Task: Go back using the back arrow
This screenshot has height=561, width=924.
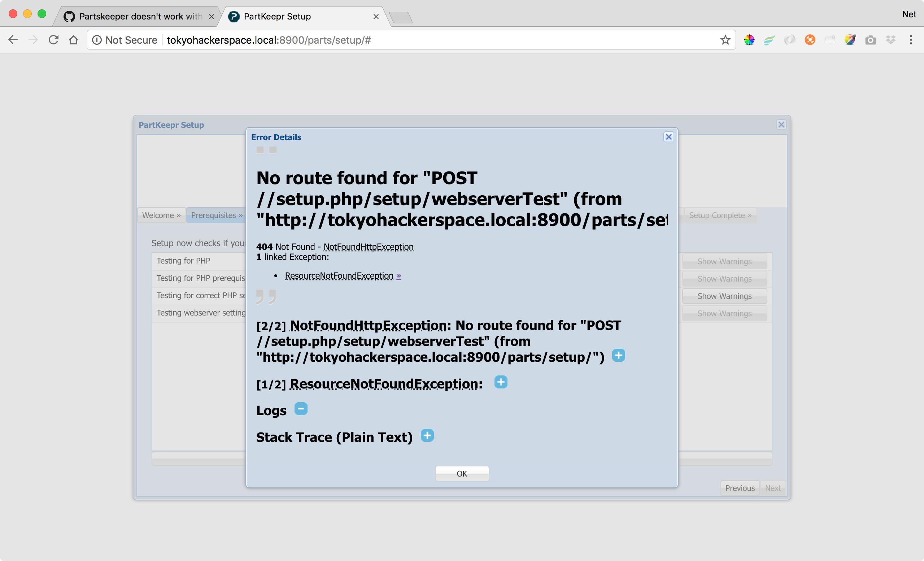Action: click(x=13, y=40)
